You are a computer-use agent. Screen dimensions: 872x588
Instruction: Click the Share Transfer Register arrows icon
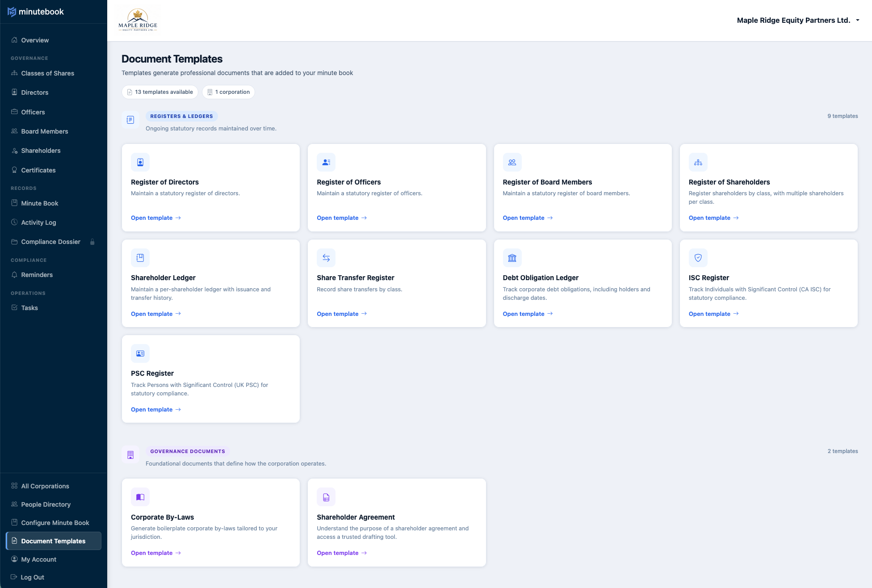(326, 257)
